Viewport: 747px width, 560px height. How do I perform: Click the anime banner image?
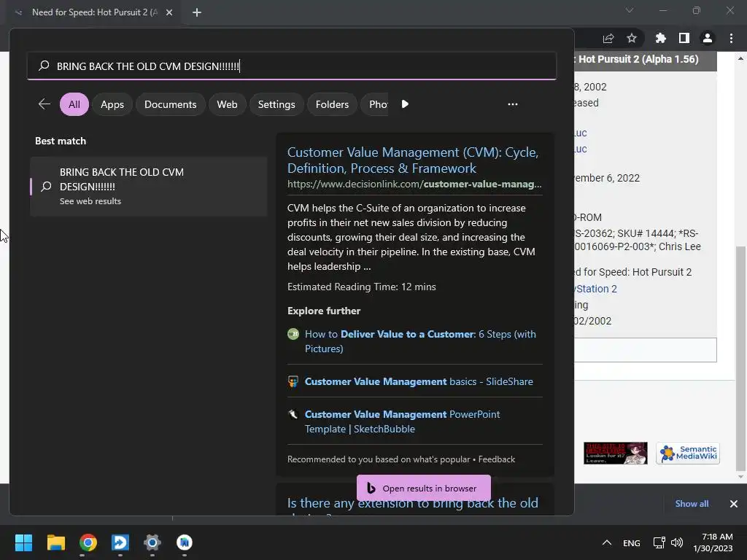[x=616, y=453]
